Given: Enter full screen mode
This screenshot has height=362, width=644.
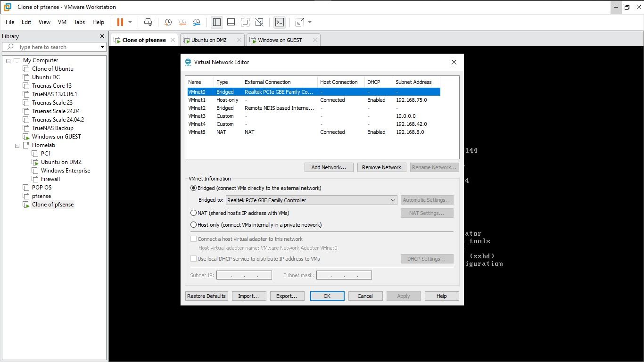Looking at the screenshot, I should 245,22.
